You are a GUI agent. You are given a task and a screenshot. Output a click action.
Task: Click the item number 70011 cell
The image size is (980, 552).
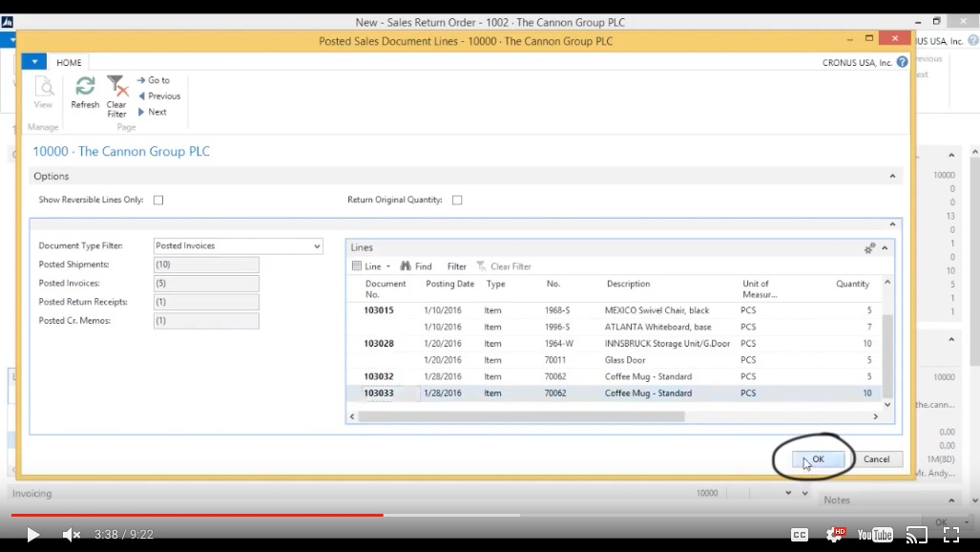tap(555, 360)
